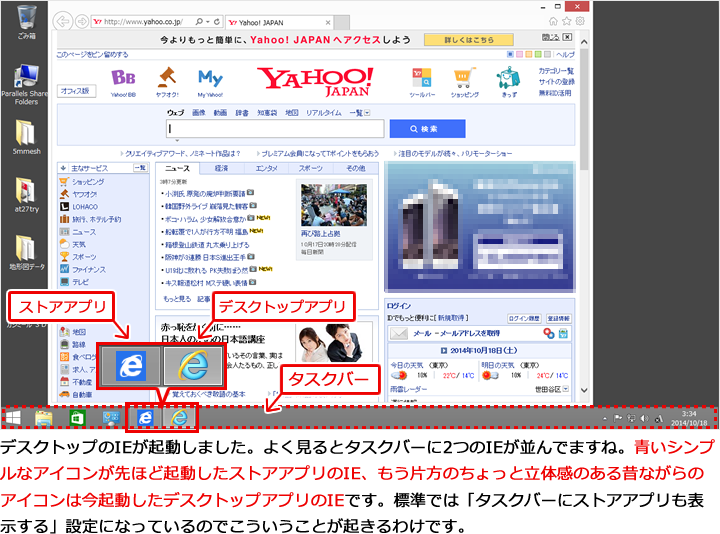Switch to the blue store-app IE taskbar icon

click(x=145, y=418)
